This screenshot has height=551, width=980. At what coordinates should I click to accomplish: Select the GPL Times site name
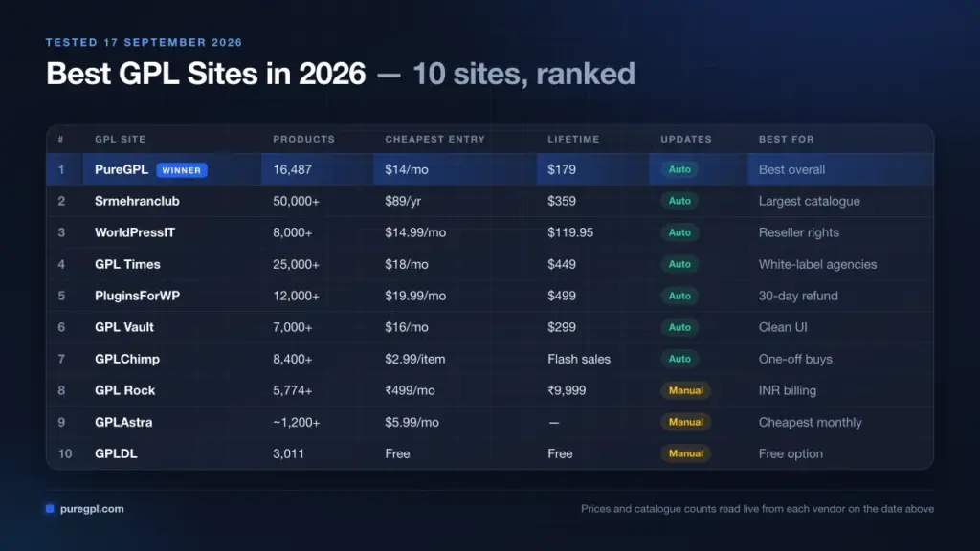click(127, 264)
